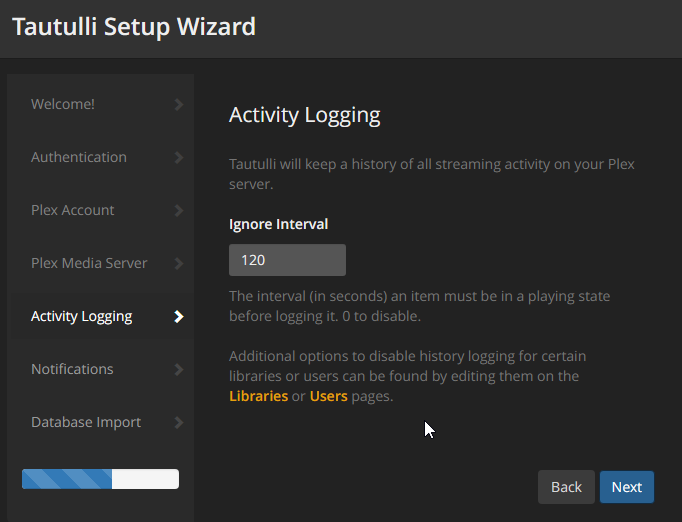Open the Welcome! wizard step
Image resolution: width=682 pixels, height=522 pixels.
63,104
